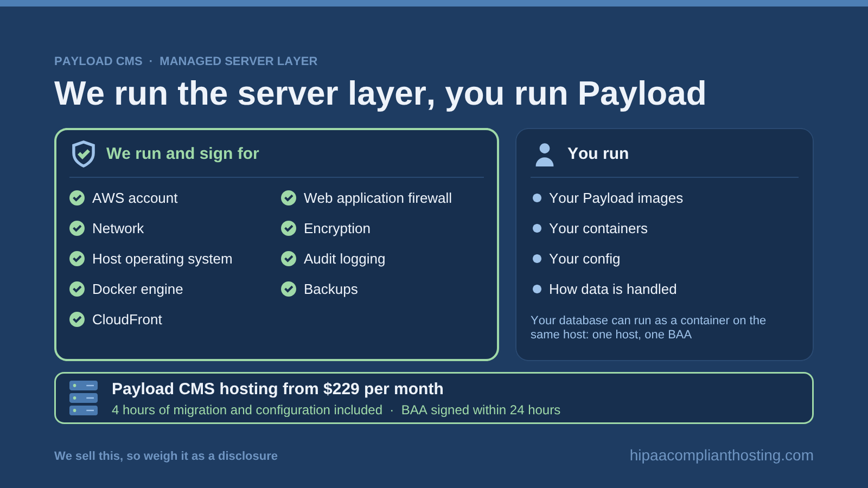Image resolution: width=868 pixels, height=488 pixels.
Task: Click the check icon next to Network
Action: (77, 228)
